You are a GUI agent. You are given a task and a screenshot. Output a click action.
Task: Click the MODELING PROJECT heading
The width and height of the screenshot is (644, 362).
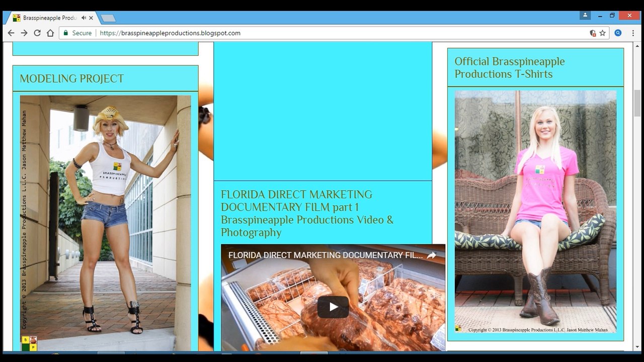(71, 78)
